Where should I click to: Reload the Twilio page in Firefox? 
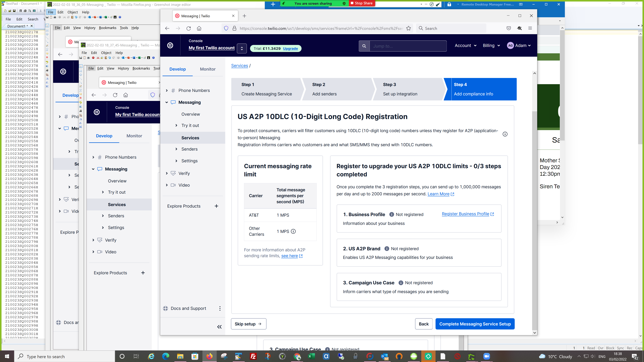tap(189, 28)
